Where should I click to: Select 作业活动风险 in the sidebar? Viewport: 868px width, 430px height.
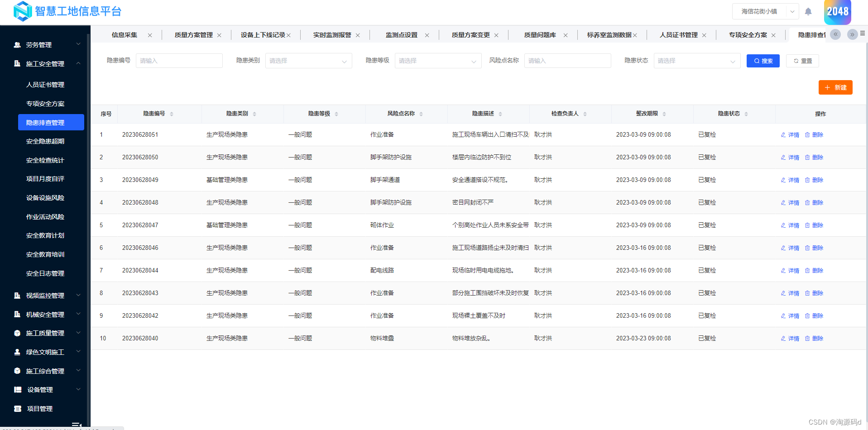point(45,217)
